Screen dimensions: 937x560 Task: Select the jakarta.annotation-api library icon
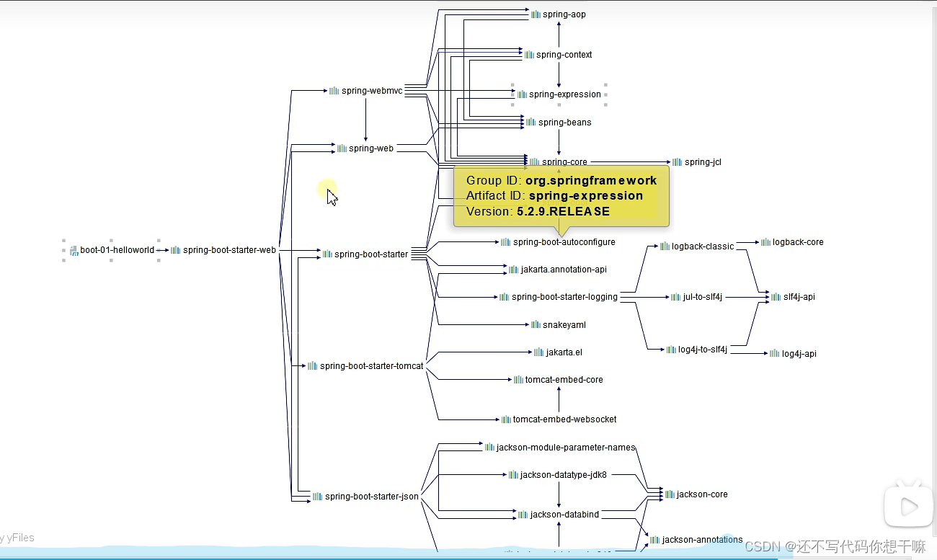click(514, 270)
